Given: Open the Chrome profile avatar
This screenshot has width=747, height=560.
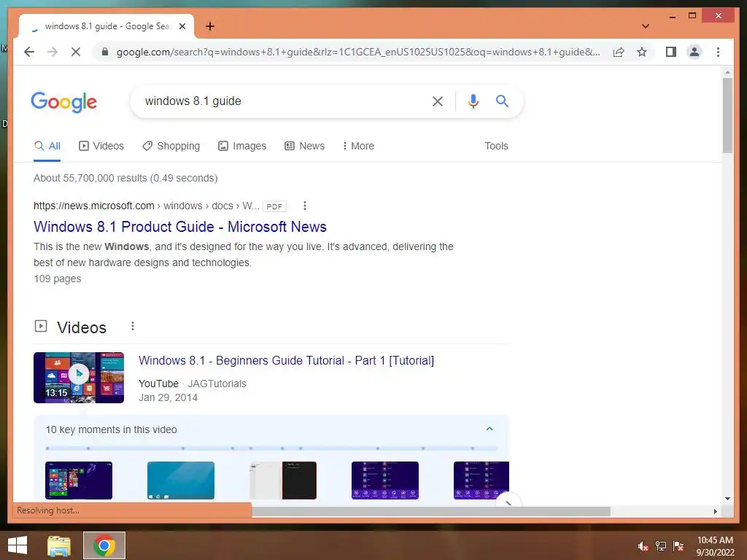Looking at the screenshot, I should (694, 52).
